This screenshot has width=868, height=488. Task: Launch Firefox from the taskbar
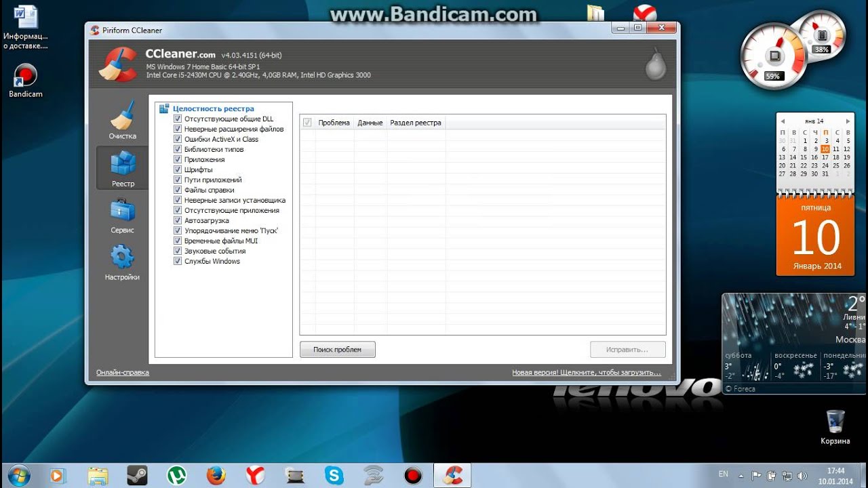216,475
